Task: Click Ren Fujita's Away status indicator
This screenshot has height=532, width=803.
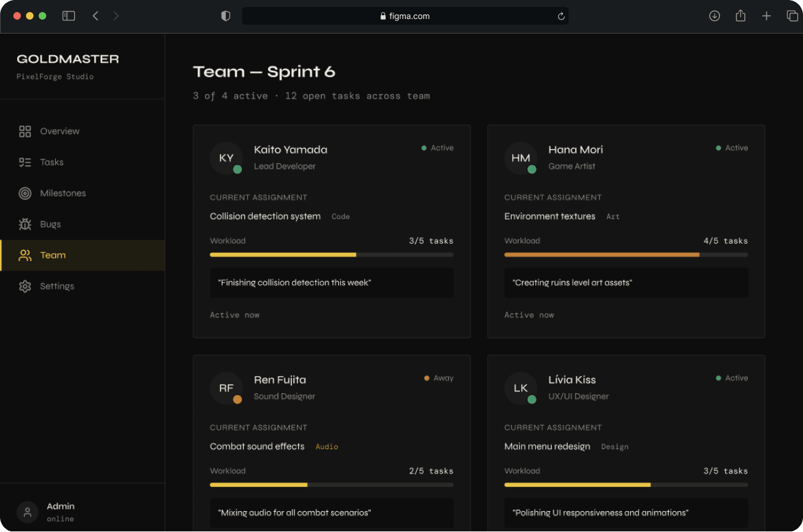Action: [426, 377]
